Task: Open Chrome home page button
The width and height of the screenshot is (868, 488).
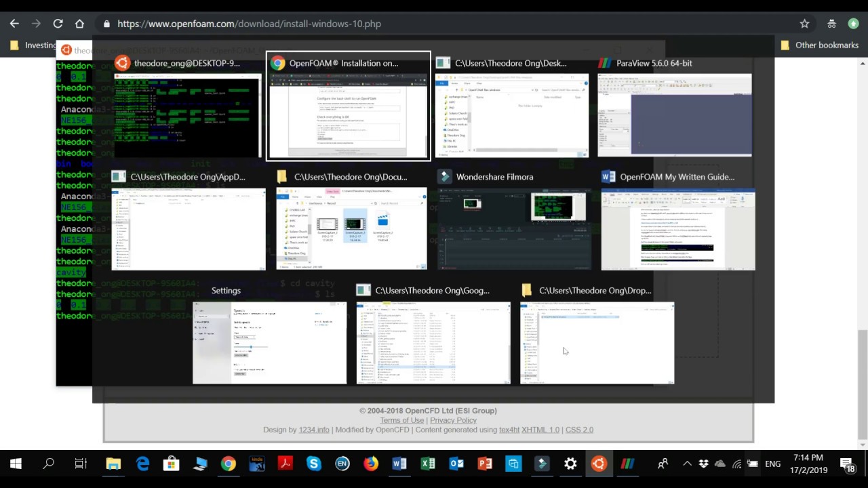Action: [x=79, y=24]
